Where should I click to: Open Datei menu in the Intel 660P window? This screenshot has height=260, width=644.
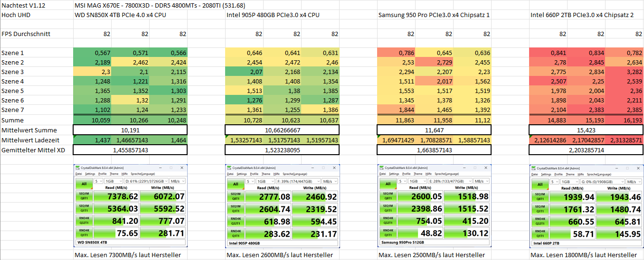click(535, 174)
